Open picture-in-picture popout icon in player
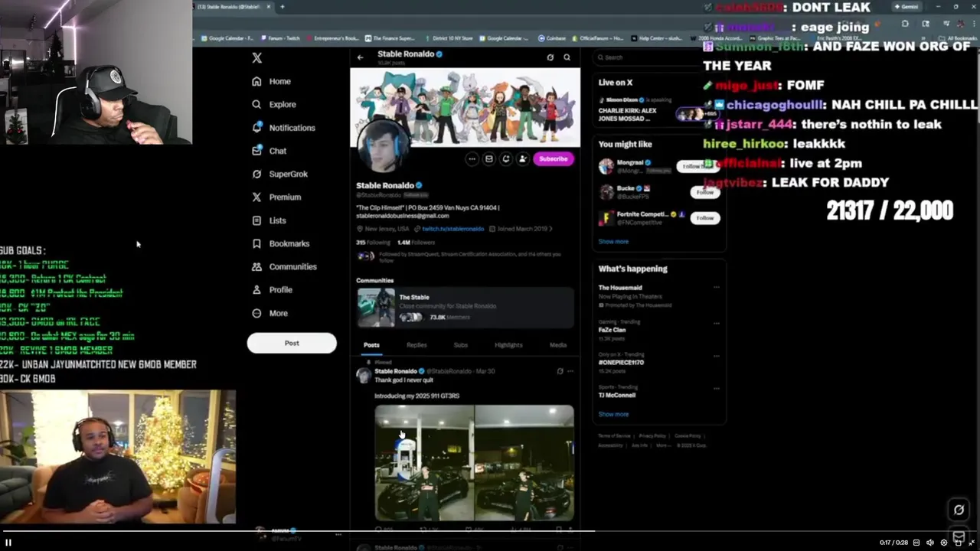This screenshot has height=551, width=980. (958, 543)
